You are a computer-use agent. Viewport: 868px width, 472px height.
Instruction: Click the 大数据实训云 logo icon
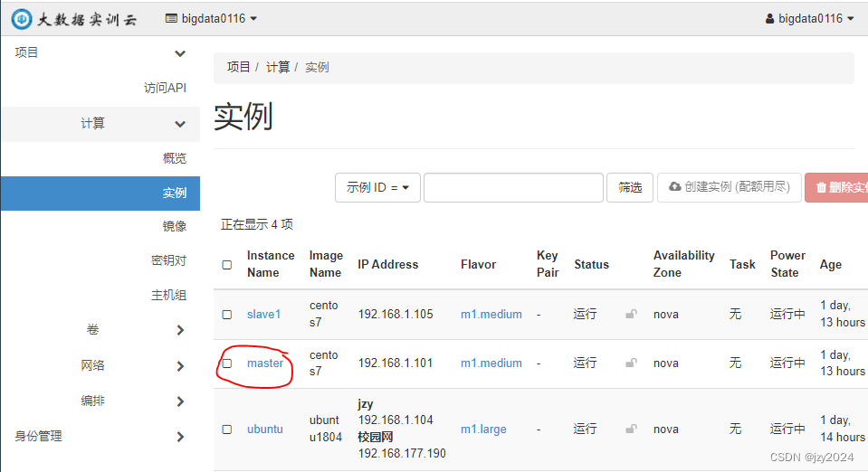[x=22, y=19]
